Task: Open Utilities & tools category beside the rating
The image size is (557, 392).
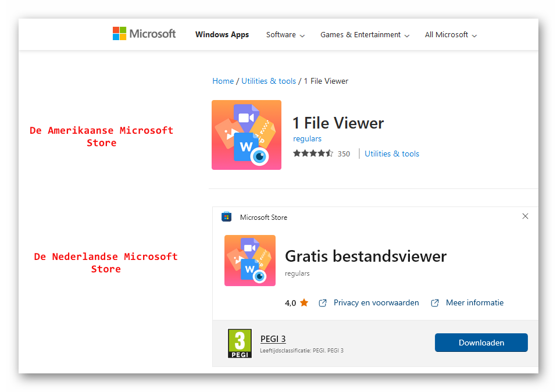Action: 391,154
